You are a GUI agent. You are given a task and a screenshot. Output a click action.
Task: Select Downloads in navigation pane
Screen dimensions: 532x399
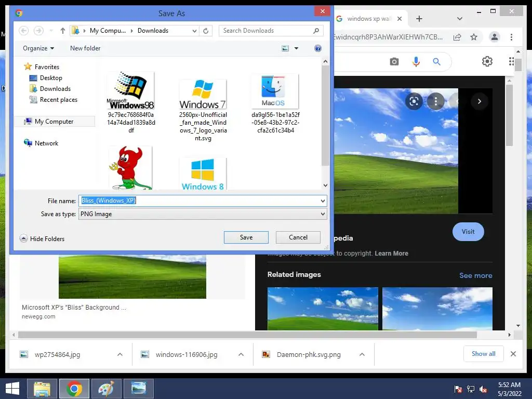tap(50, 88)
